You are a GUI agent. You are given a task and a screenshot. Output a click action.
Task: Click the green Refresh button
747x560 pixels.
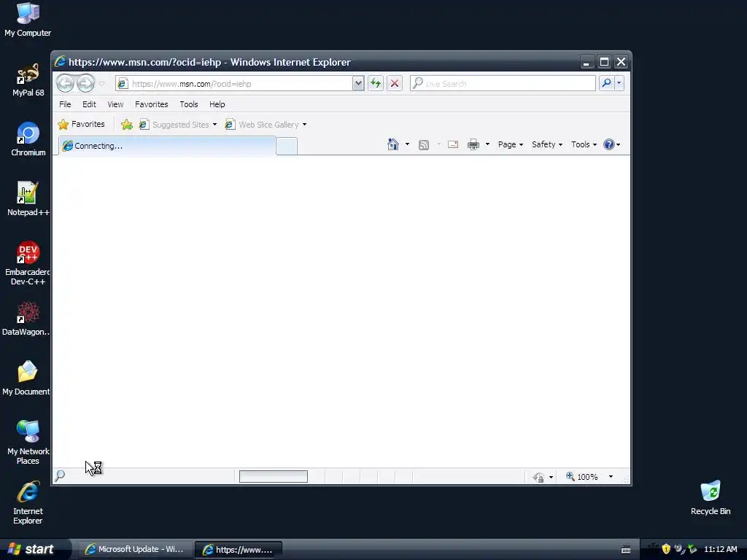pyautogui.click(x=376, y=84)
